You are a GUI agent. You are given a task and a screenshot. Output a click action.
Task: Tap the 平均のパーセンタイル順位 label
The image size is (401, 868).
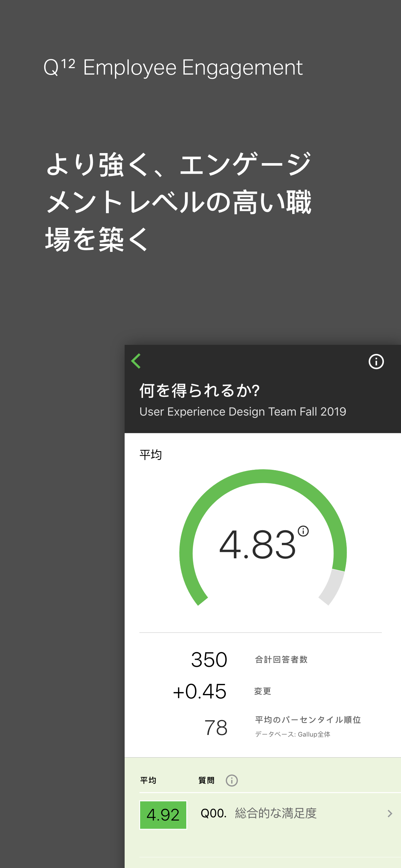(x=308, y=720)
